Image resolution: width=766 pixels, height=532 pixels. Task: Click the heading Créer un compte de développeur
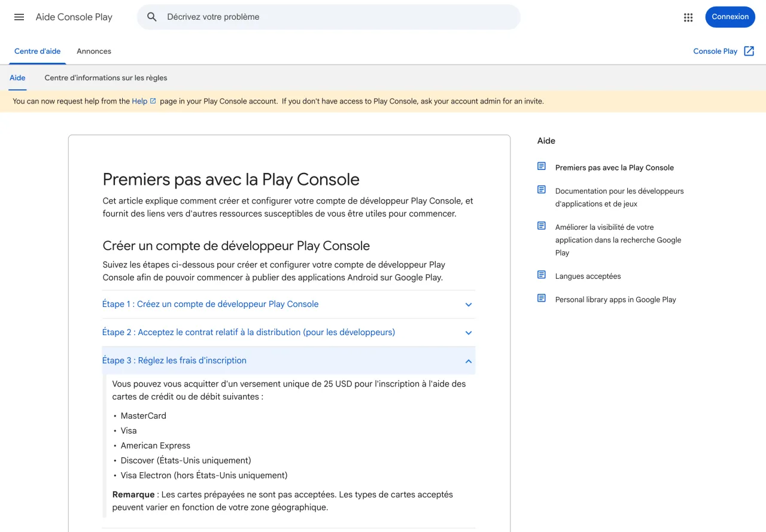pos(236,245)
